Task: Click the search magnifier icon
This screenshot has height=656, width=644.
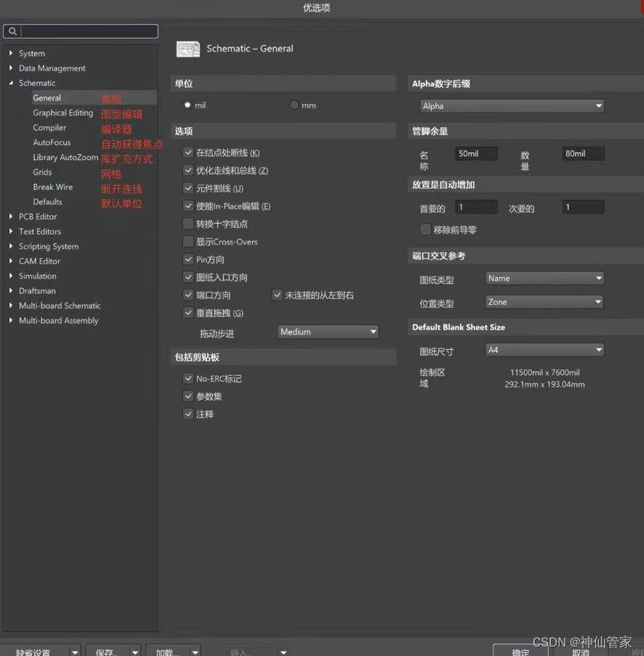Action: 12,31
